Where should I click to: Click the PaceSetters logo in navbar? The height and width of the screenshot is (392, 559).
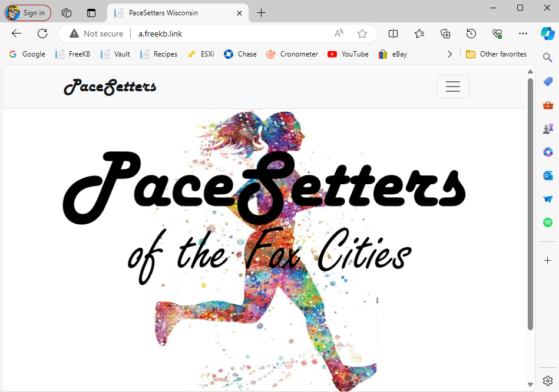tap(110, 87)
